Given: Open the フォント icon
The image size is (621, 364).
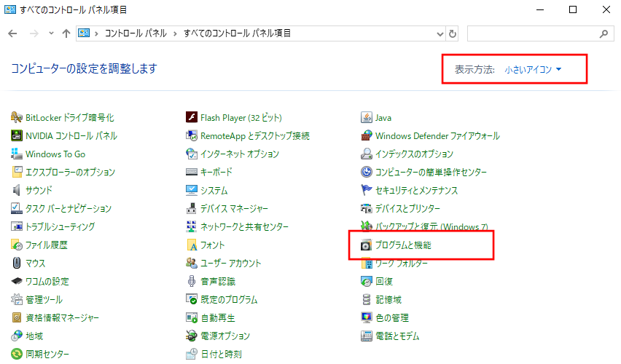Looking at the screenshot, I should [191, 245].
